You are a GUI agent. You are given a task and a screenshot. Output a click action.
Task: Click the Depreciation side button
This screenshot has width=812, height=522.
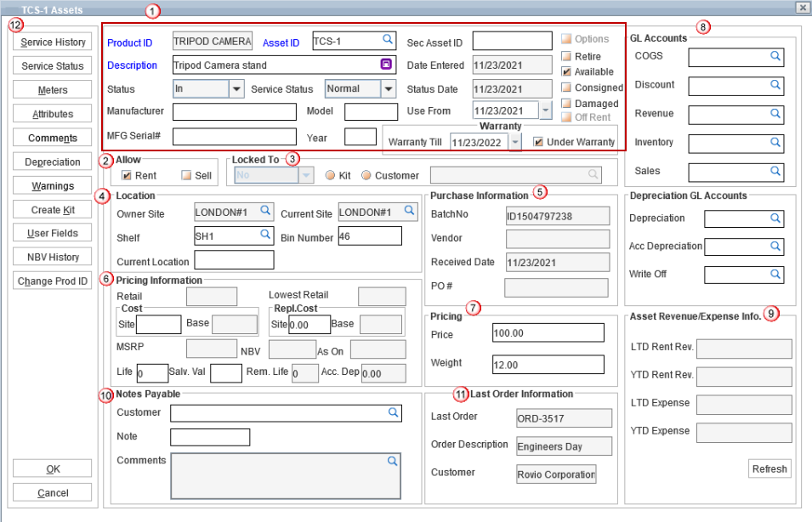pyautogui.click(x=53, y=162)
